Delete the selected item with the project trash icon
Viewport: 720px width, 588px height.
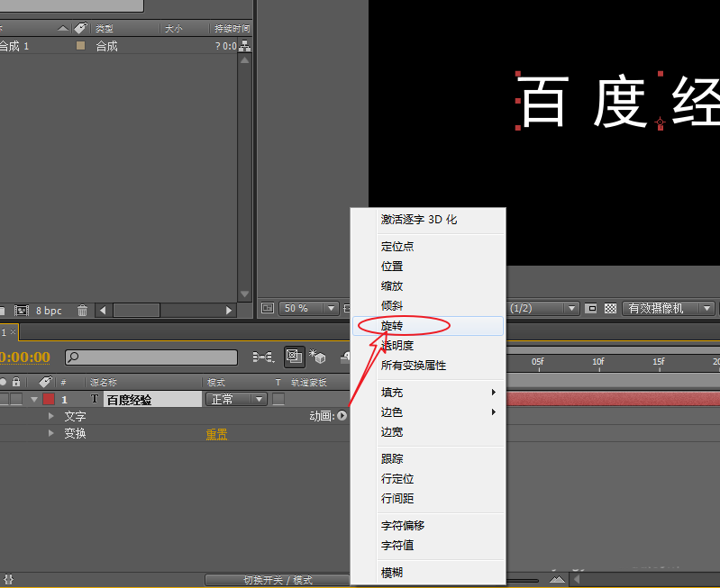tap(82, 311)
